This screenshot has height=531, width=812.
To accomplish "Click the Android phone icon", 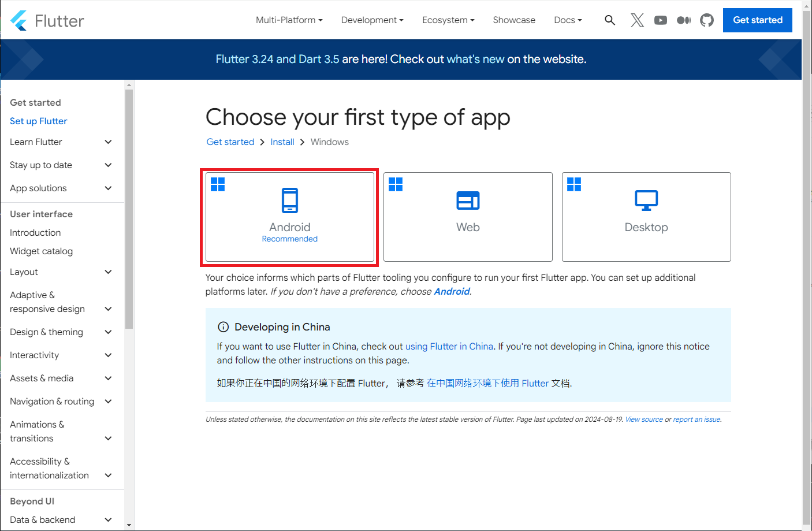I will tap(290, 200).
